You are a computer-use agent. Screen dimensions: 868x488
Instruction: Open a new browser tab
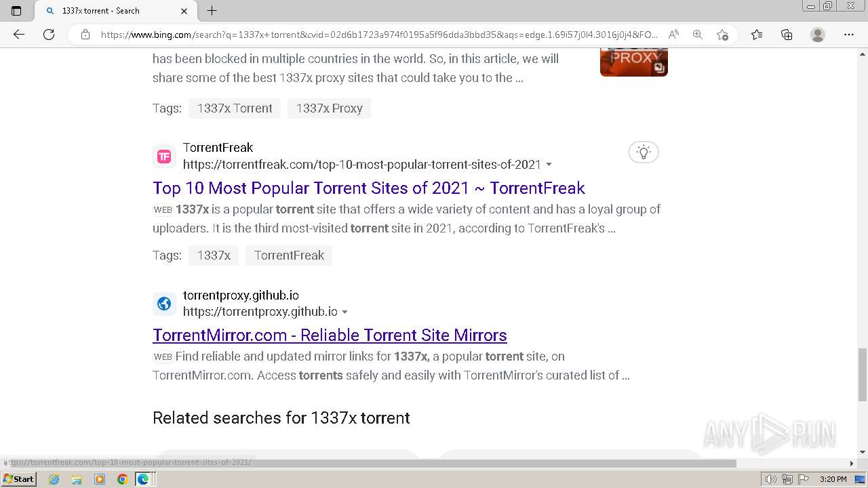(x=212, y=11)
